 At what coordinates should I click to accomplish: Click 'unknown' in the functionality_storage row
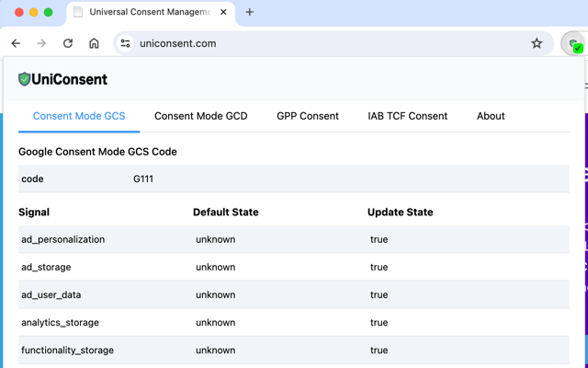[216, 351]
